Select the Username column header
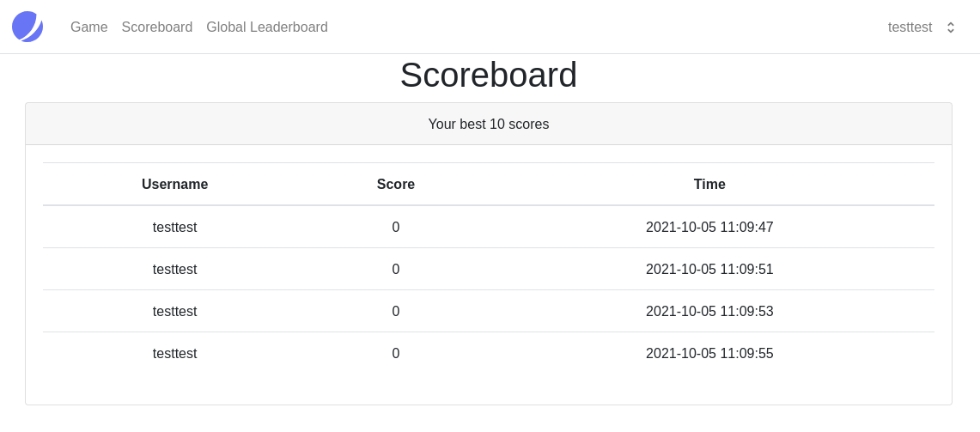 [175, 185]
